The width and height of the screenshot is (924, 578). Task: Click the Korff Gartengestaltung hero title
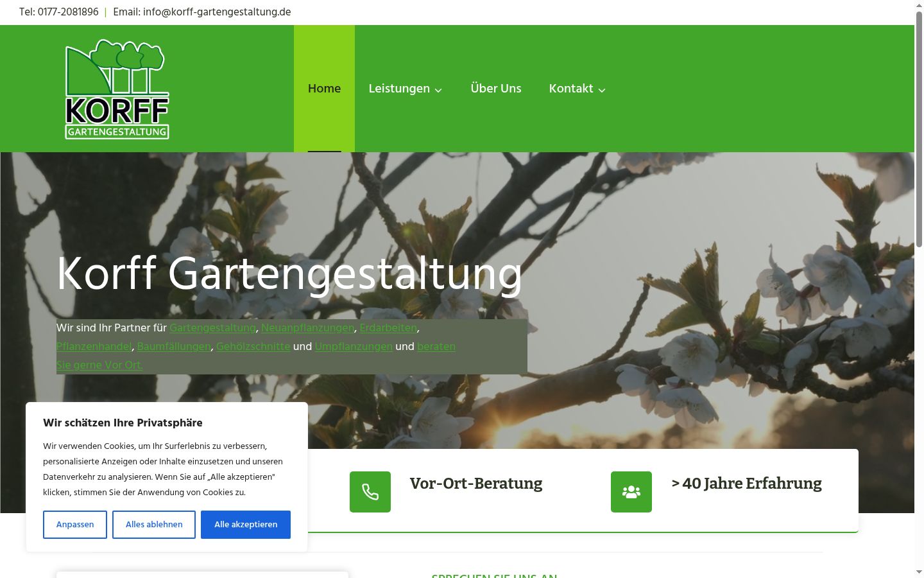(289, 274)
